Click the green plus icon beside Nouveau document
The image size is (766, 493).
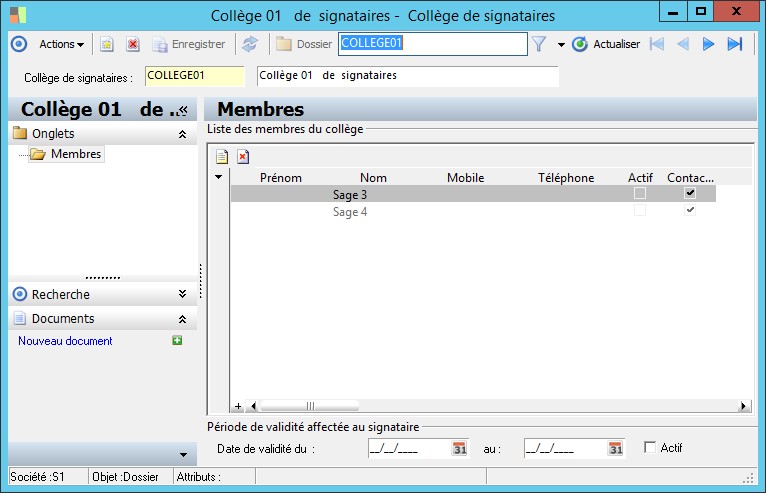click(177, 341)
